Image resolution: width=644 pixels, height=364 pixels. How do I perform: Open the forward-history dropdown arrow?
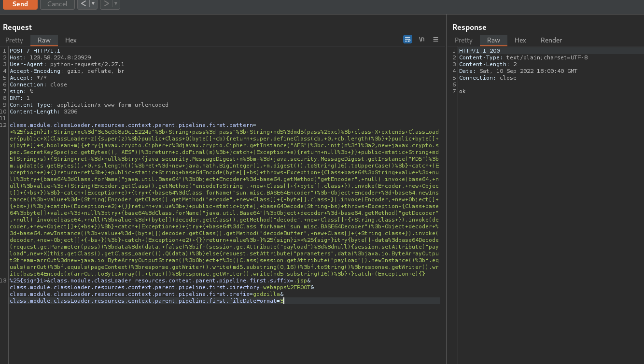(116, 4)
